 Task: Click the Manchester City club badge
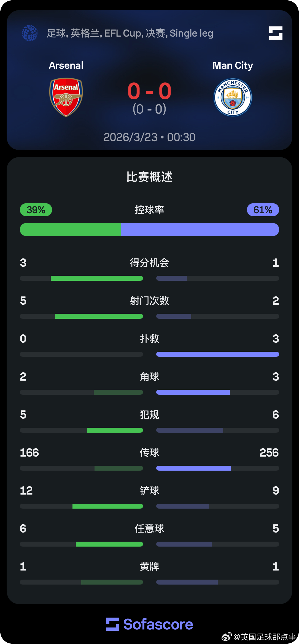point(233,97)
